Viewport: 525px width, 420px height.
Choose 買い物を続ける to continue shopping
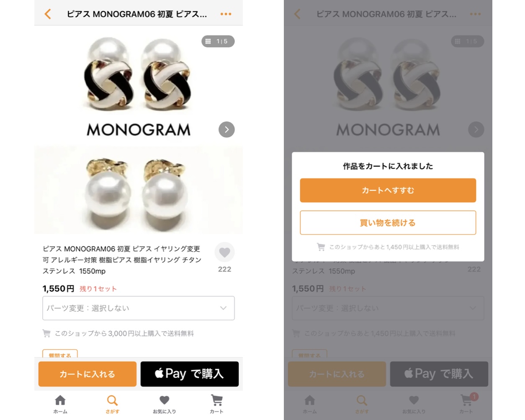388,223
